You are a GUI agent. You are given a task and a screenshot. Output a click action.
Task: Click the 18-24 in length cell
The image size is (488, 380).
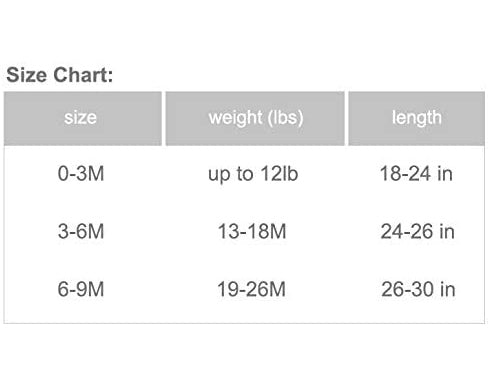pos(416,174)
